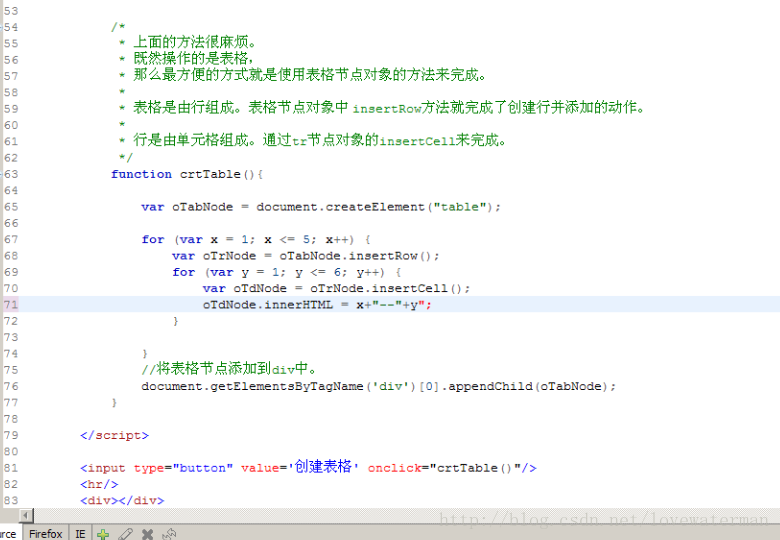Click oTrNode.insertCell() on line 70

386,288
